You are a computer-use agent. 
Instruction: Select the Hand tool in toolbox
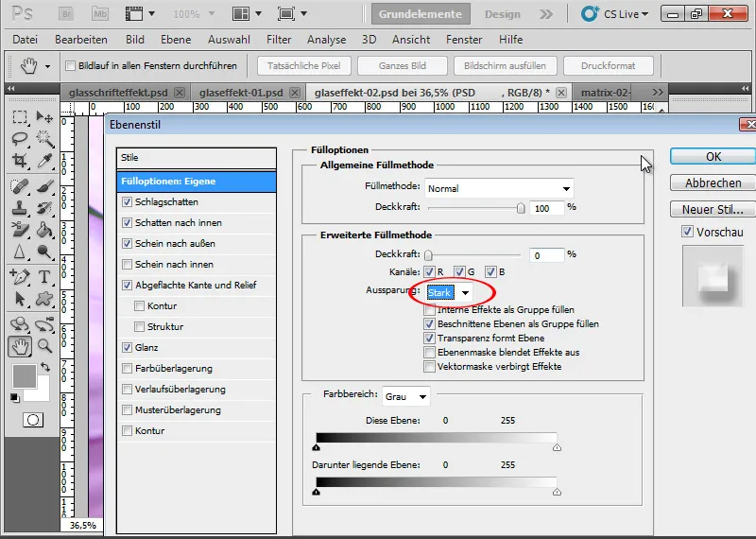pos(20,346)
